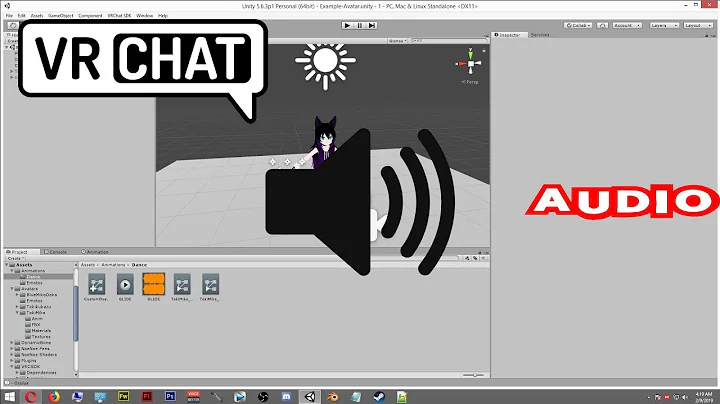This screenshot has width=720, height=404.
Task: Select the orange GLIDE audio clip asset
Action: 153,287
